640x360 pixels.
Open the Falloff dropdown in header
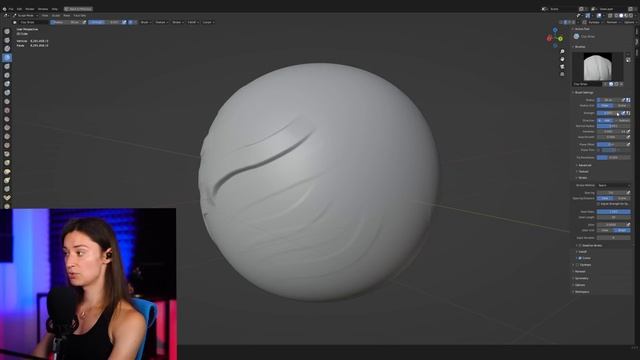(x=193, y=22)
